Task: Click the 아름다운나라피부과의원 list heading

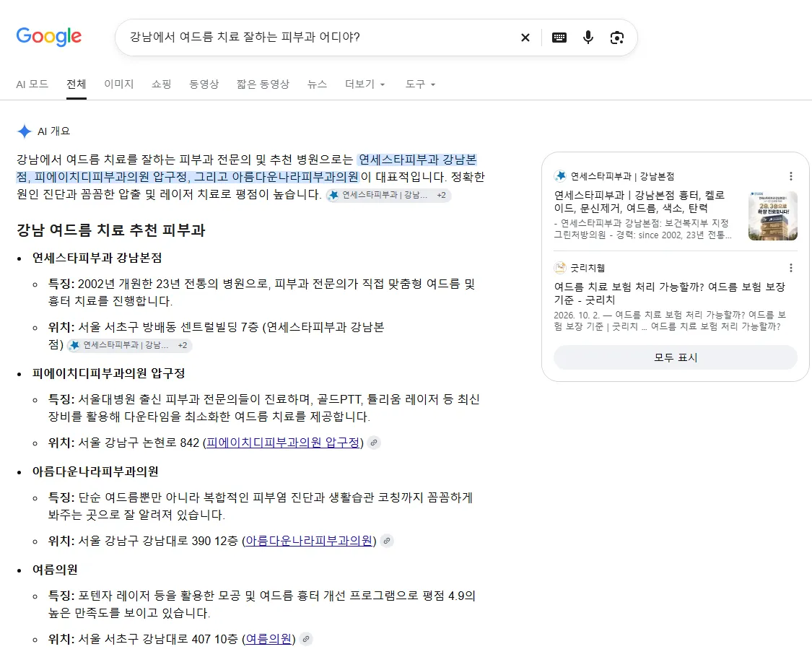Action: click(95, 471)
